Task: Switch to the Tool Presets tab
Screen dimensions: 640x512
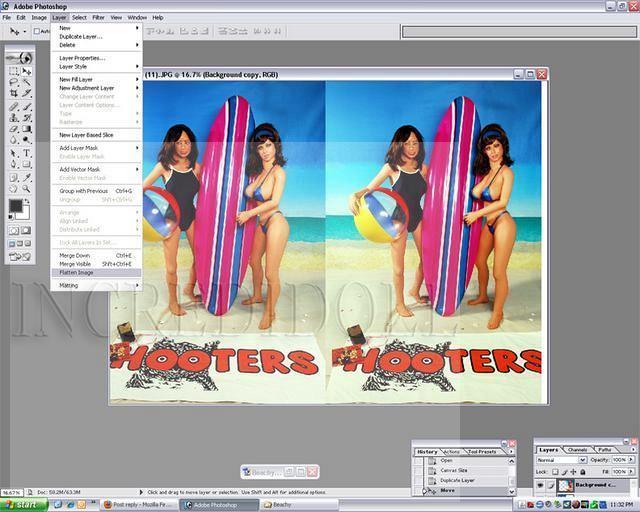Action: click(482, 452)
